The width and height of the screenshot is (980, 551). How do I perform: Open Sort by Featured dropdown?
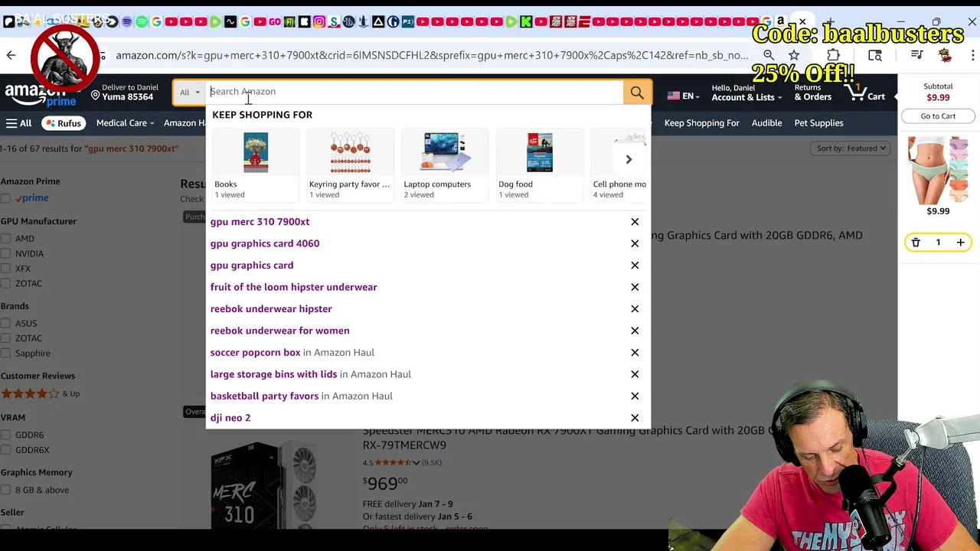pos(851,148)
